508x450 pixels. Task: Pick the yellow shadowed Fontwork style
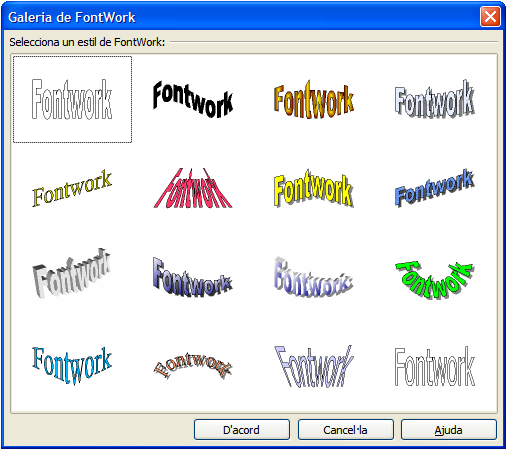pyautogui.click(x=314, y=188)
